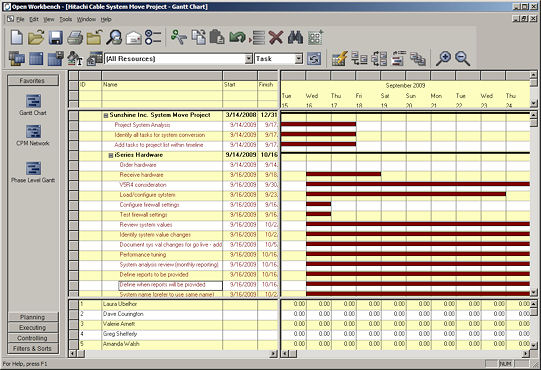Click the envelope Send icon

[134, 38]
